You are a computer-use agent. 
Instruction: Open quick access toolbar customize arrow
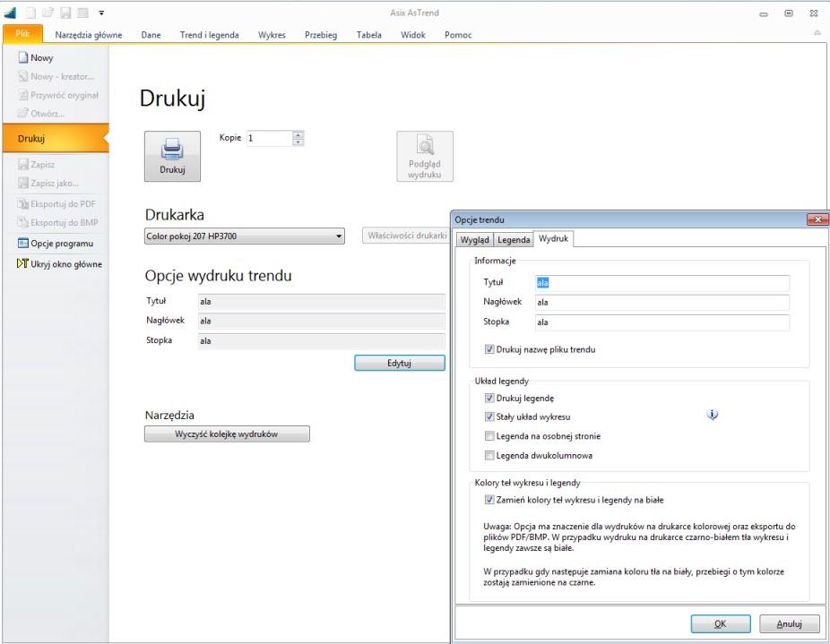coord(101,13)
